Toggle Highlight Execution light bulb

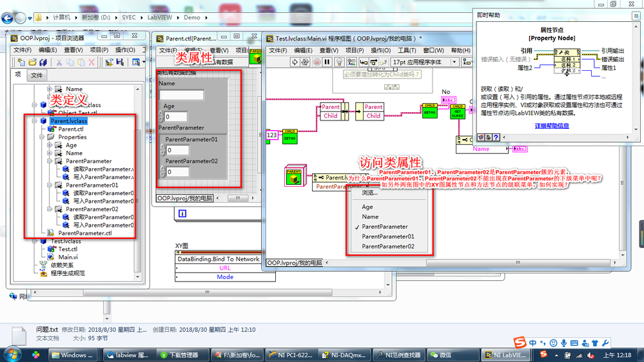(339, 62)
